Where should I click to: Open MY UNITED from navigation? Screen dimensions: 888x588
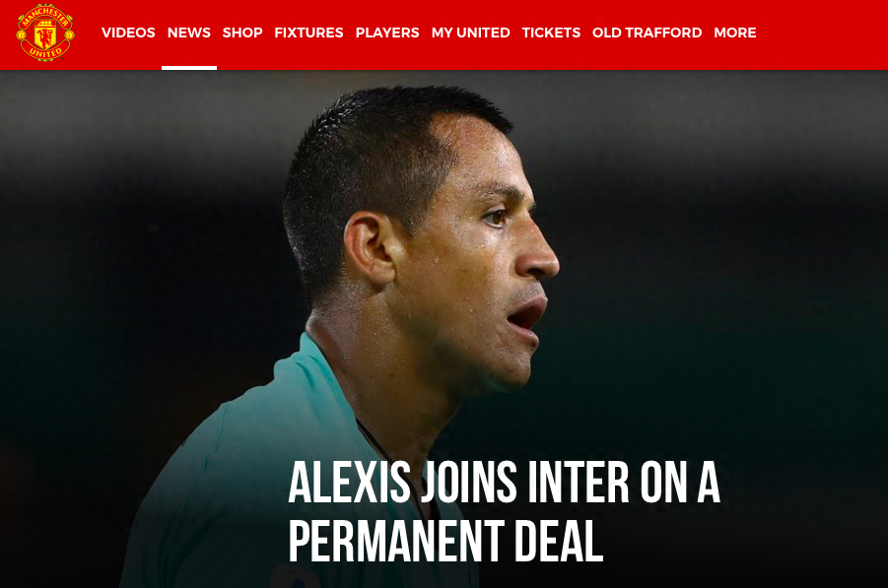coord(471,33)
